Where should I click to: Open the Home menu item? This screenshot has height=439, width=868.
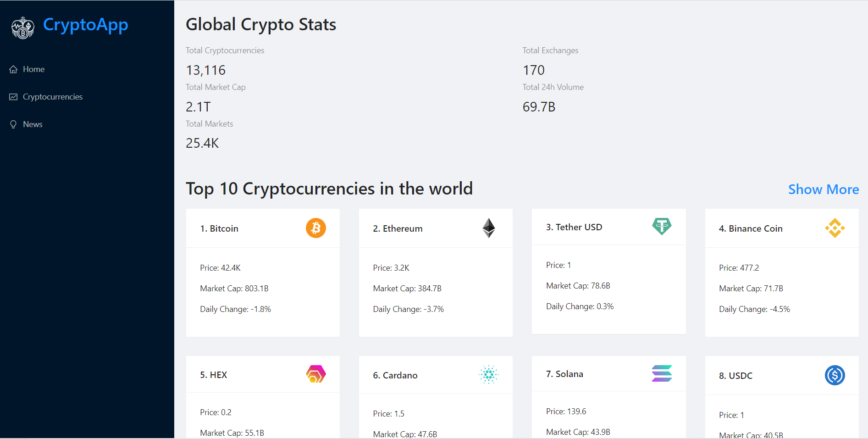pyautogui.click(x=33, y=69)
